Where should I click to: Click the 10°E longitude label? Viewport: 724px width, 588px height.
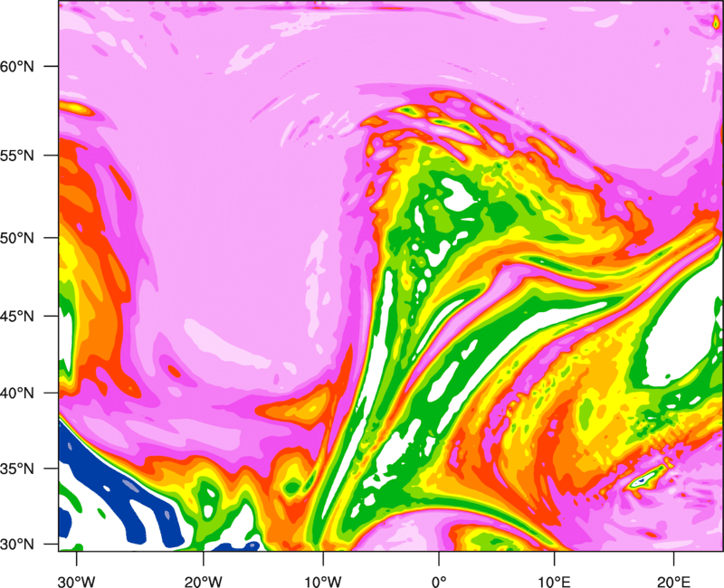(x=554, y=582)
